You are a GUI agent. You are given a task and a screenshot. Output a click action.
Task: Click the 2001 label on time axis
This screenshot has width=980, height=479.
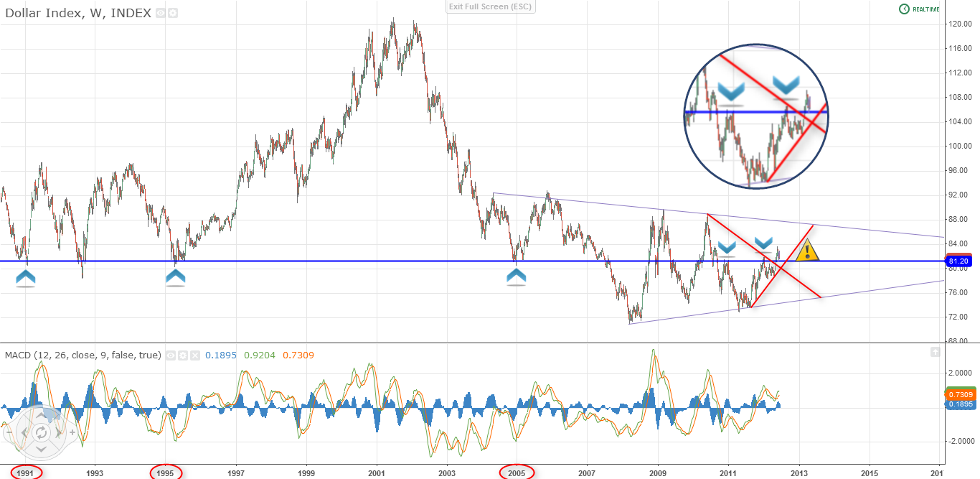pos(377,473)
